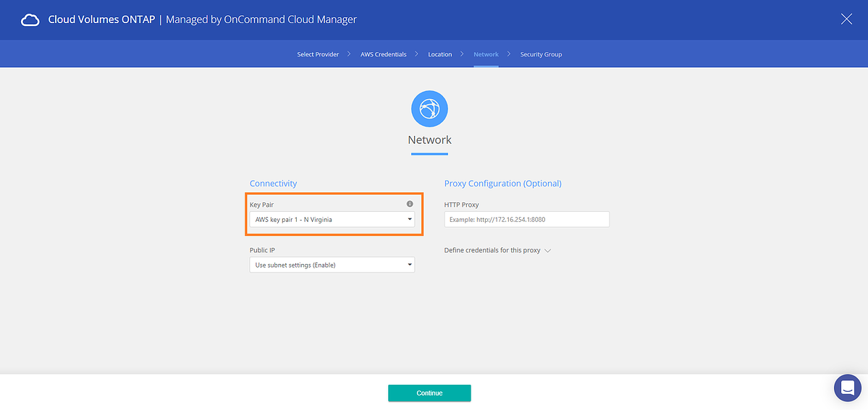Click into the HTTP Proxy field
This screenshot has width=868, height=410.
tap(526, 219)
